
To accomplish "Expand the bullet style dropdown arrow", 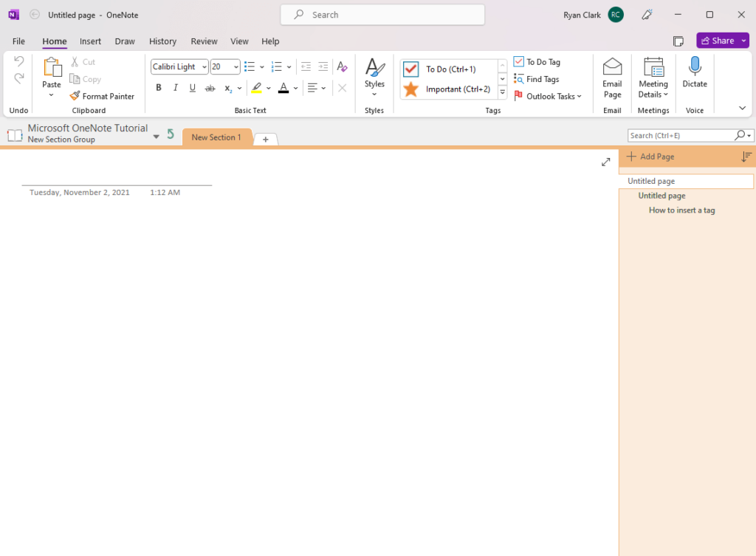I will pyautogui.click(x=262, y=67).
